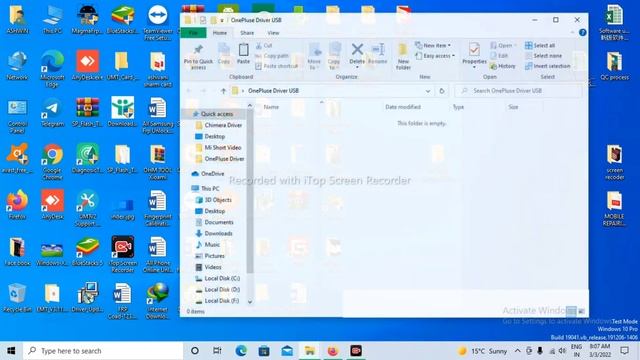
Task: Click Paste shortcut in the ribbon
Action: point(276,66)
